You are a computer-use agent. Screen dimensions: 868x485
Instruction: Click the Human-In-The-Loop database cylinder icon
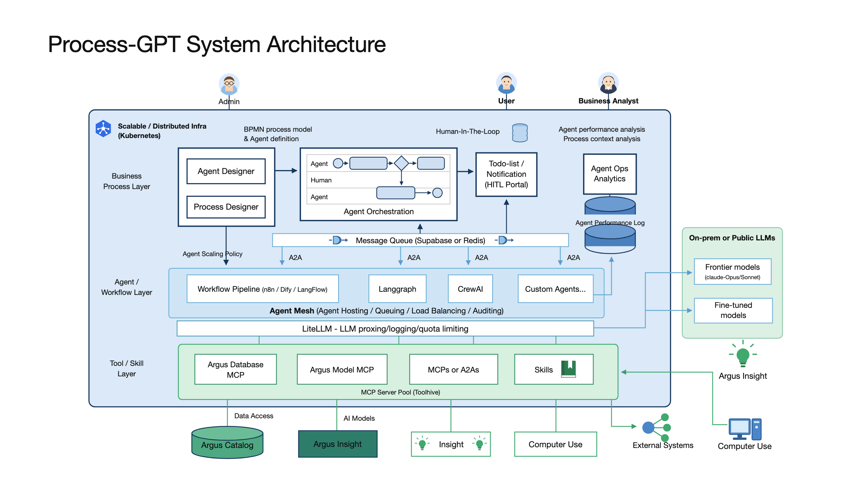click(520, 133)
